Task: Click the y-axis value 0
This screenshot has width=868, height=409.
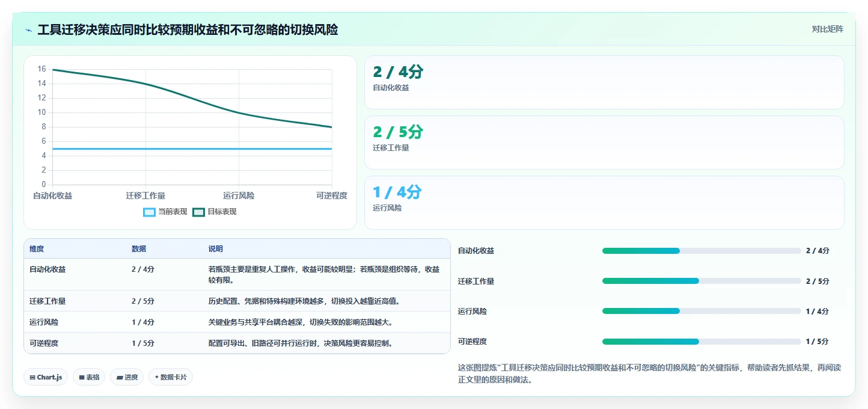Action: (43, 185)
